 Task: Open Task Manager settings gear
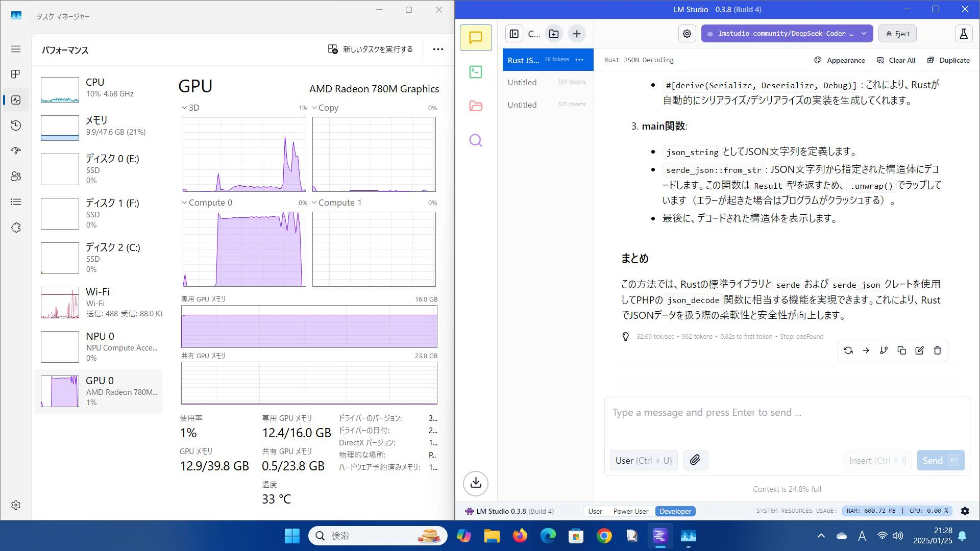(16, 505)
